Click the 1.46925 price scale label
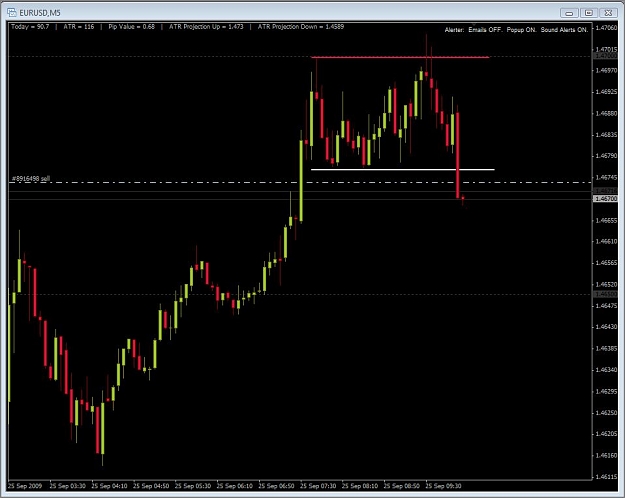Image resolution: width=625 pixels, height=498 pixels. (606, 92)
